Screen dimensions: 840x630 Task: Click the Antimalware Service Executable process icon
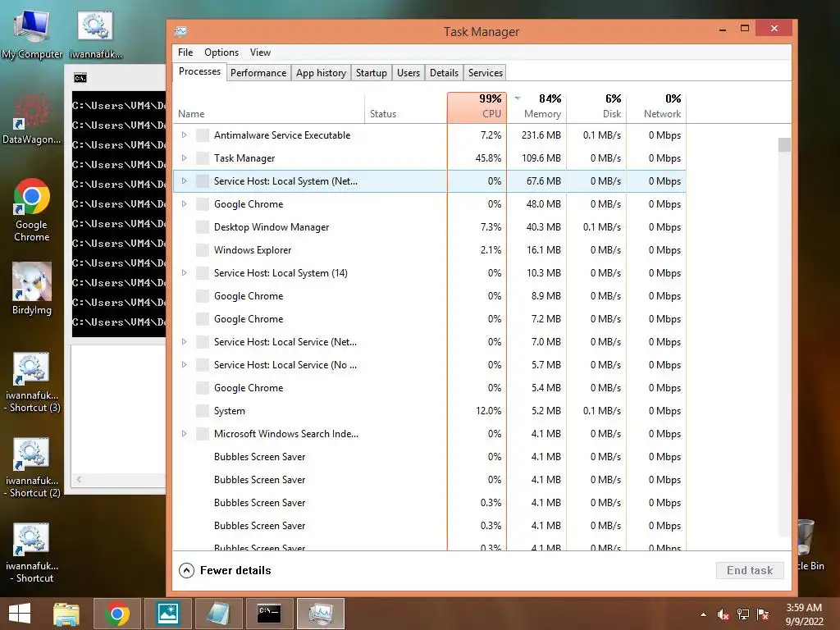tap(203, 135)
